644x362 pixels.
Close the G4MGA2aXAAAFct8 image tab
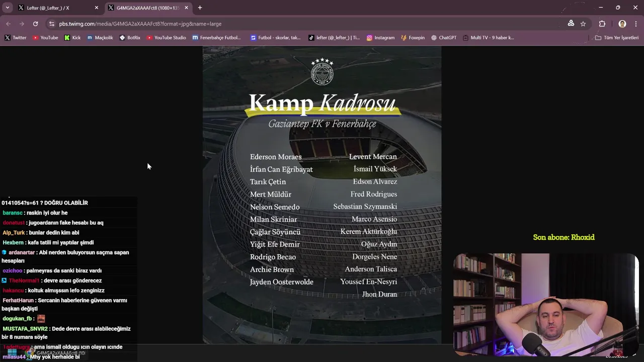[186, 8]
